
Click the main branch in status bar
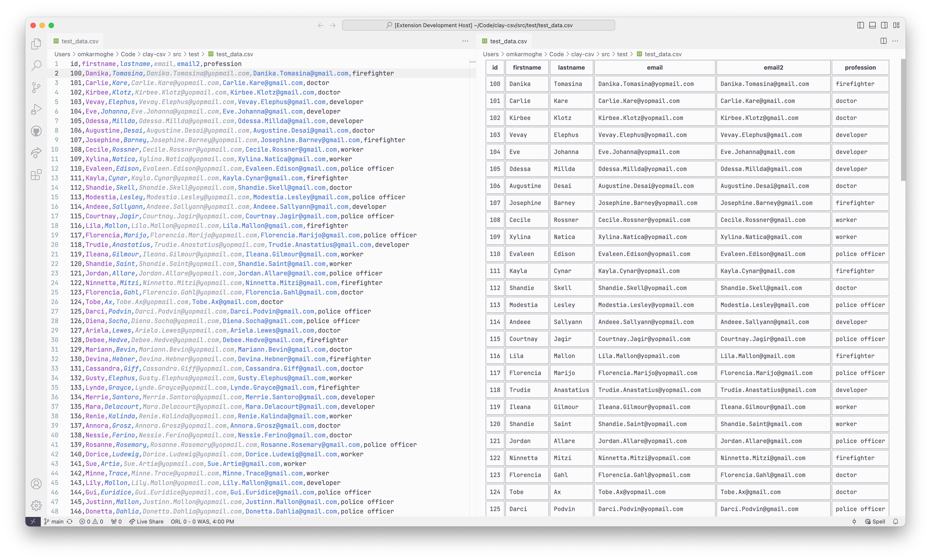[x=54, y=521]
